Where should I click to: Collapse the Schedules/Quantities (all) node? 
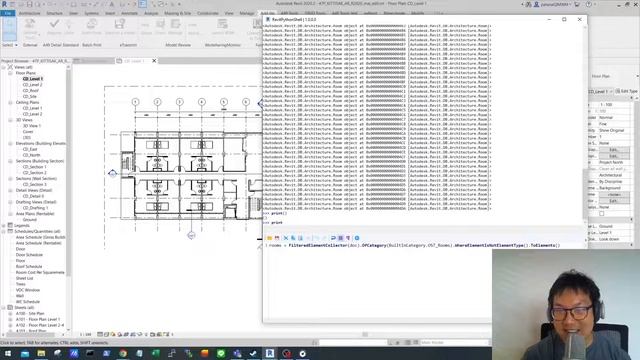click(4, 231)
